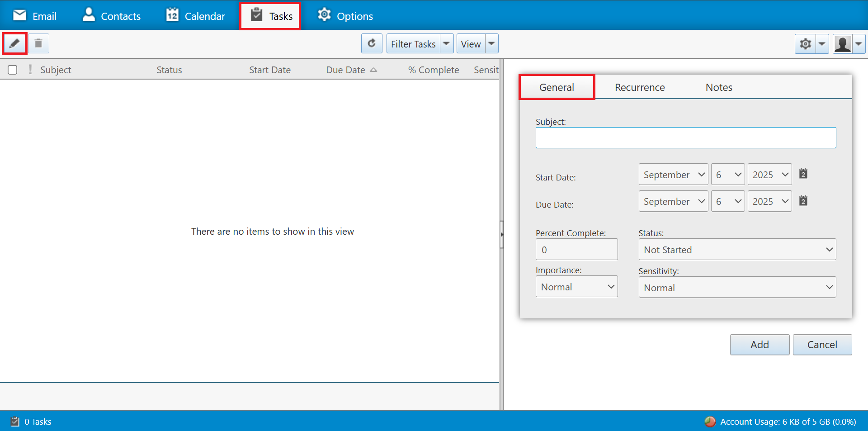The height and width of the screenshot is (431, 868).
Task: Open the Options section
Action: [345, 16]
